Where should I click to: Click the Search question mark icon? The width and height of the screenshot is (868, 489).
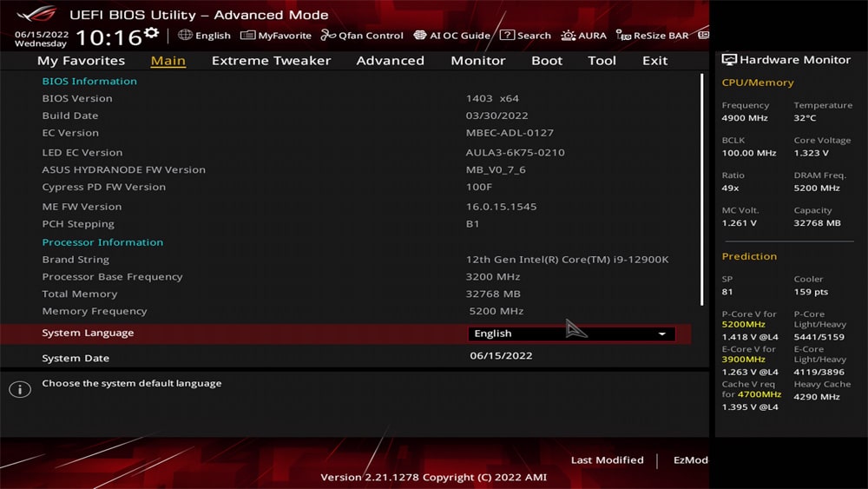pyautogui.click(x=507, y=35)
